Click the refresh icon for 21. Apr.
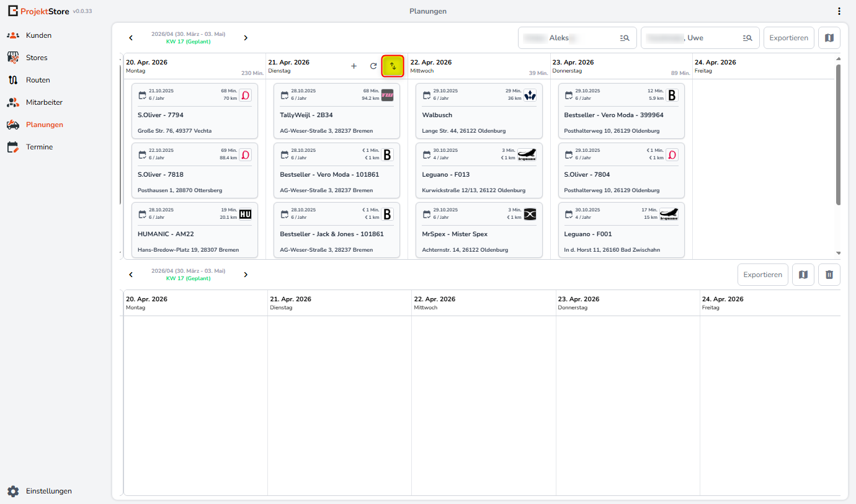 (x=373, y=66)
